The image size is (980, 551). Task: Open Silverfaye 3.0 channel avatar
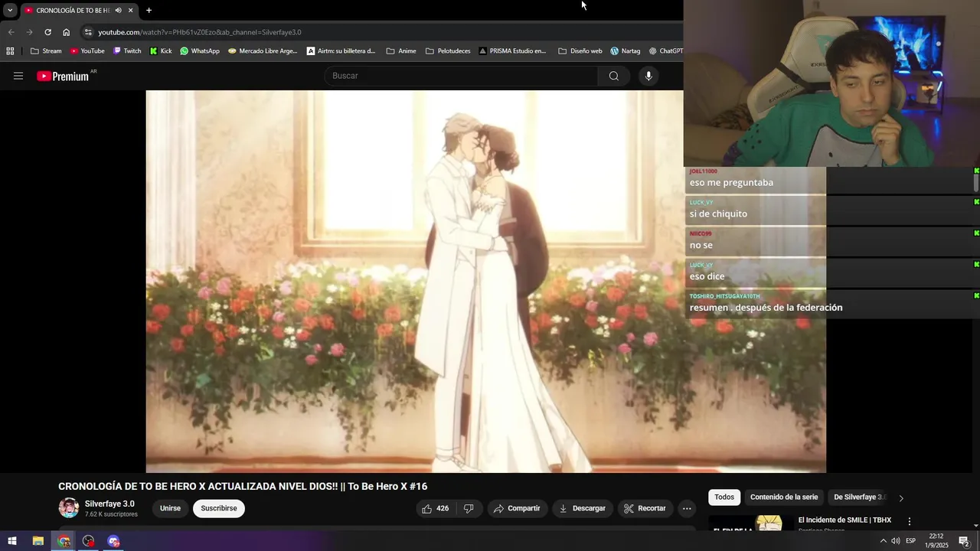[69, 508]
